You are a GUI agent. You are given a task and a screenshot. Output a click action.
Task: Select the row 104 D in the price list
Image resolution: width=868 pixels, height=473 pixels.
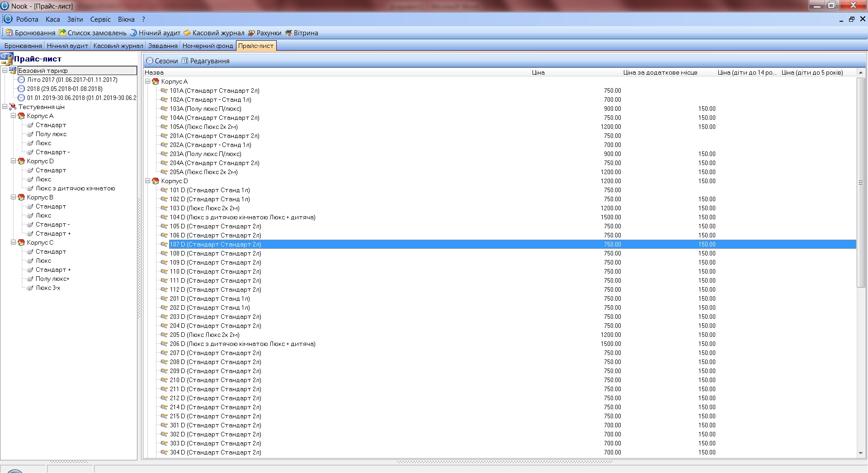(x=242, y=217)
